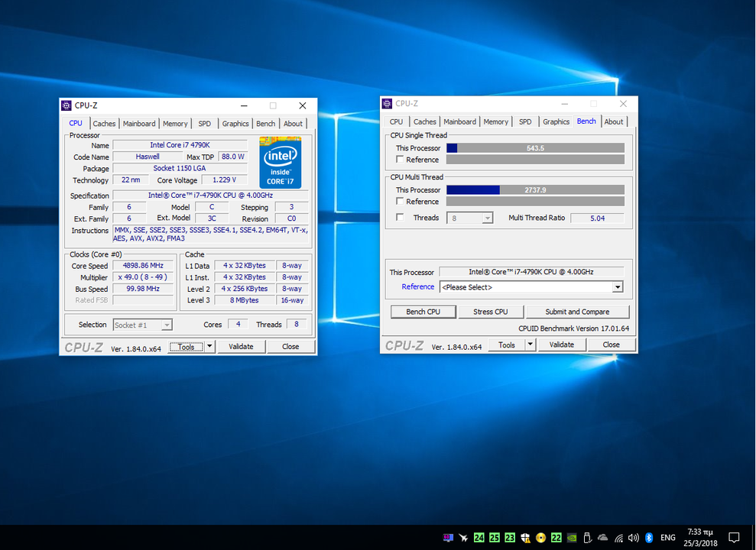Switch to Caches tab in left window
756x550 pixels.
click(x=104, y=124)
